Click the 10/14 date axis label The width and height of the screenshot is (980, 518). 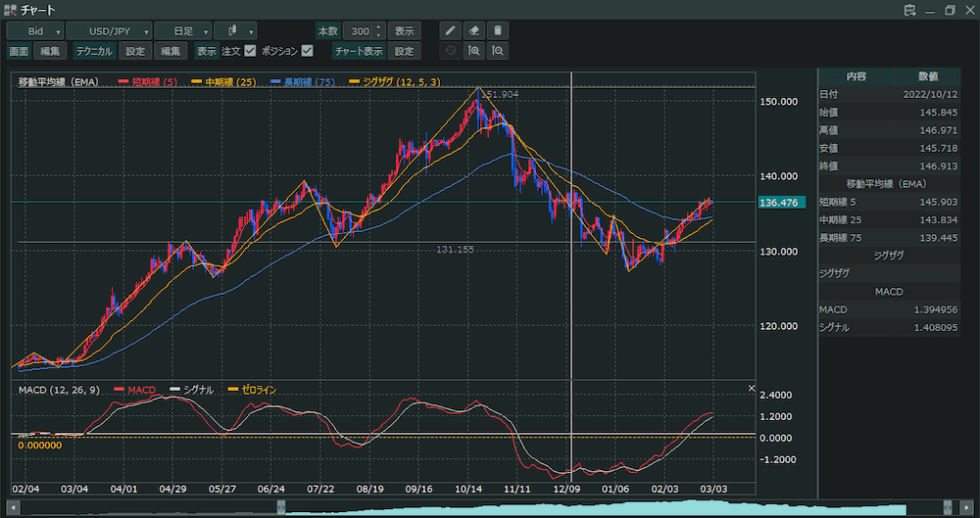(468, 489)
